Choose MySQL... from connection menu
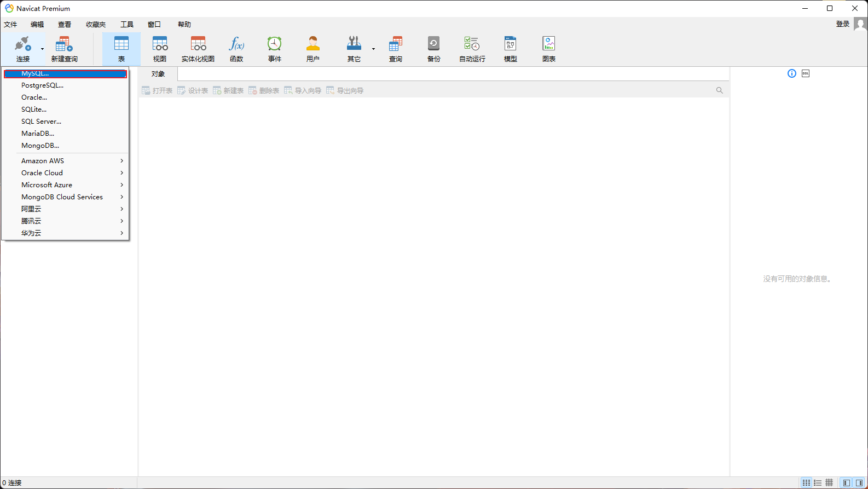 click(66, 73)
